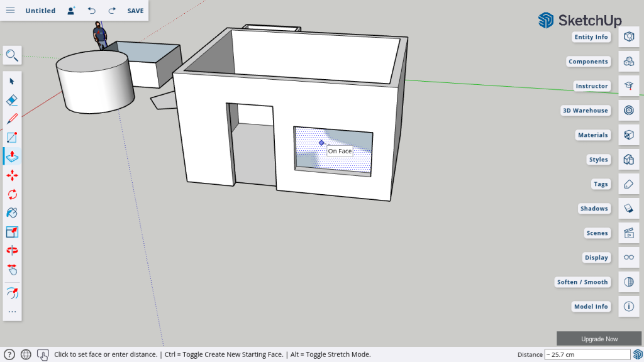Select the Orbit tool
This screenshot has width=644, height=362.
[x=12, y=251]
